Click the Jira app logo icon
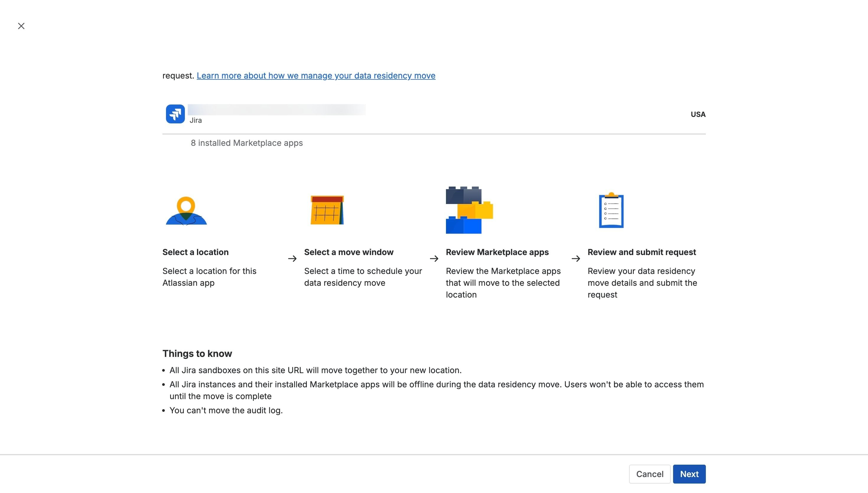 coord(175,114)
